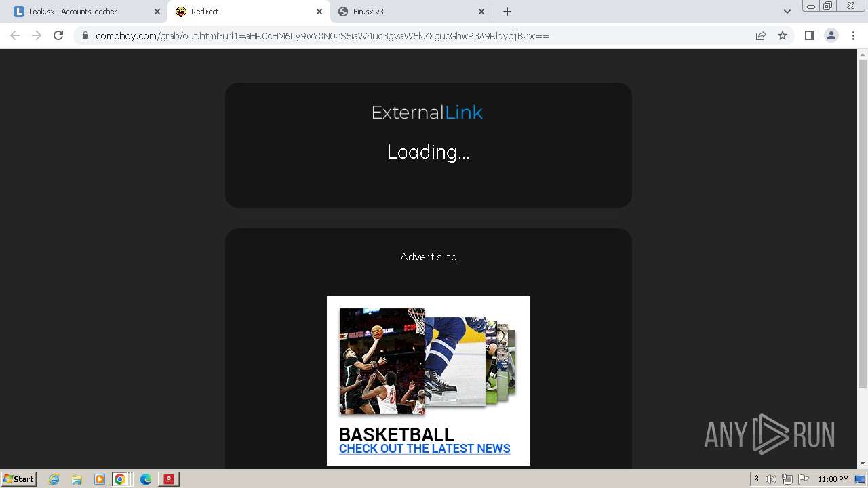The image size is (868, 488).
Task: Open the browser side panel
Action: click(810, 35)
